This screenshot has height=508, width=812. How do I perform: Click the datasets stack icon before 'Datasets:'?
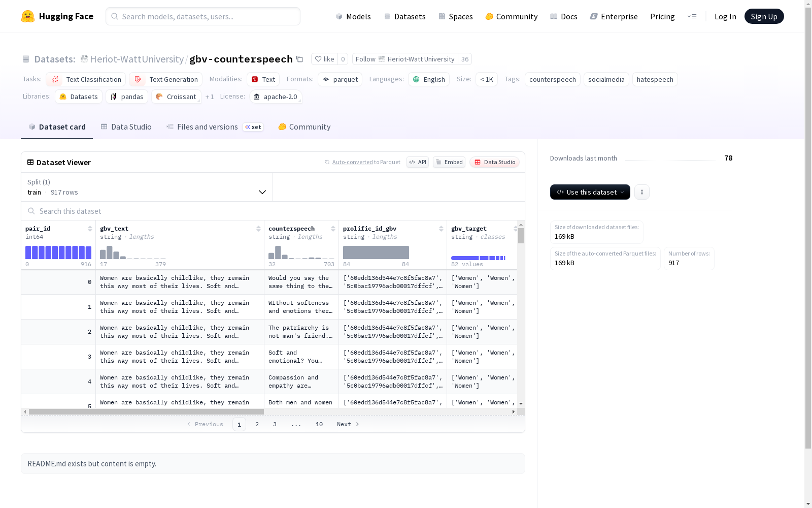(x=26, y=59)
